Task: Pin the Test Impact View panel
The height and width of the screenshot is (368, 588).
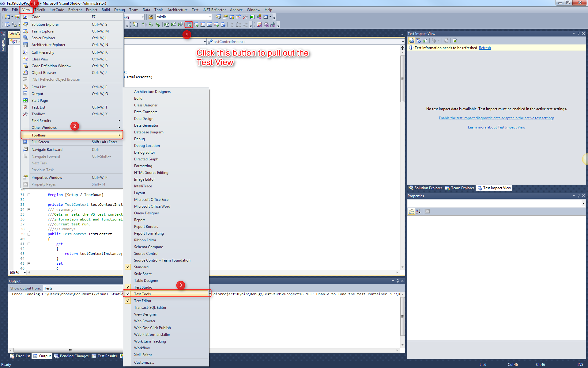Action: (x=579, y=33)
